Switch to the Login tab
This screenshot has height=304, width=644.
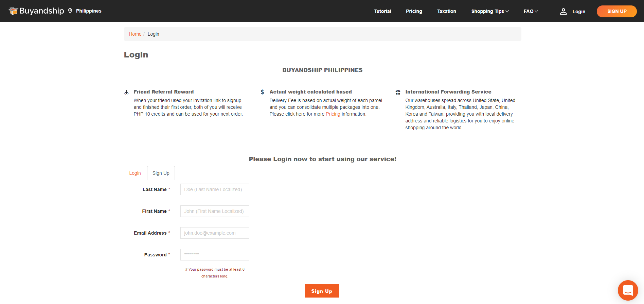pos(135,173)
